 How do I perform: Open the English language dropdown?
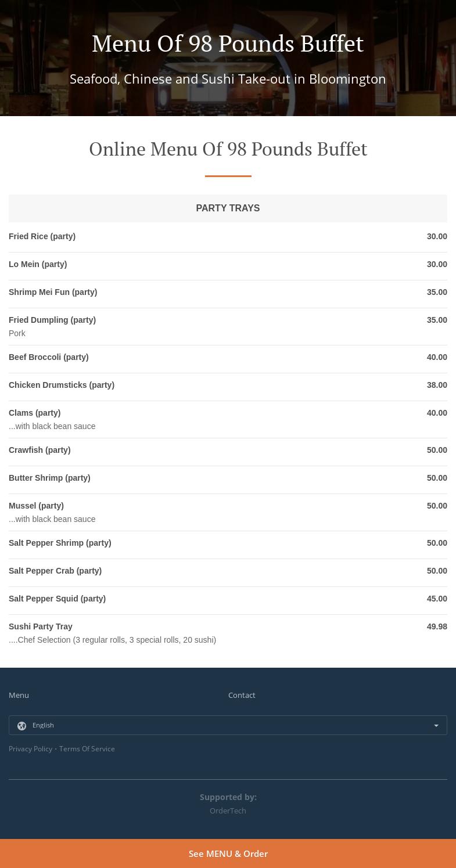(x=228, y=725)
